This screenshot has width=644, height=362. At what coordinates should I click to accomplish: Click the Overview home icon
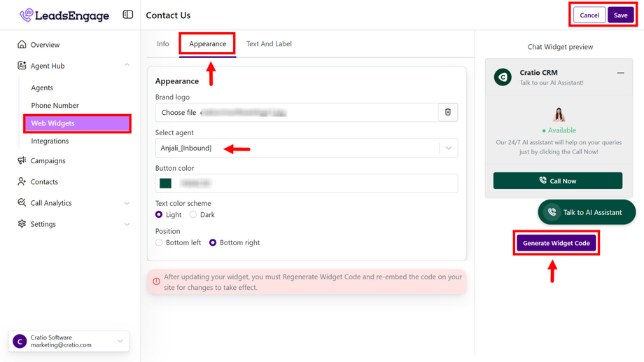coord(22,45)
